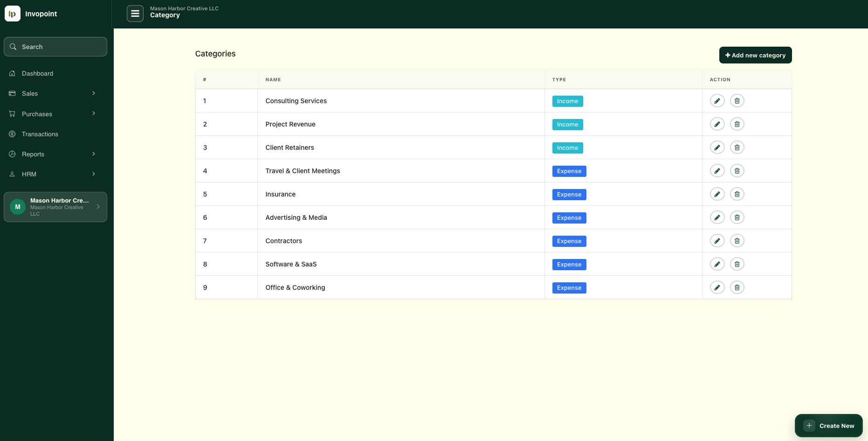The height and width of the screenshot is (441, 868).
Task: Delete the Travel & Client Meetings category
Action: click(737, 171)
